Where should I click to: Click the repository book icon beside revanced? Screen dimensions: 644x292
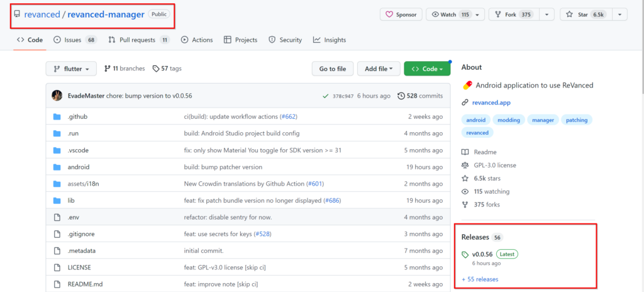coord(17,14)
